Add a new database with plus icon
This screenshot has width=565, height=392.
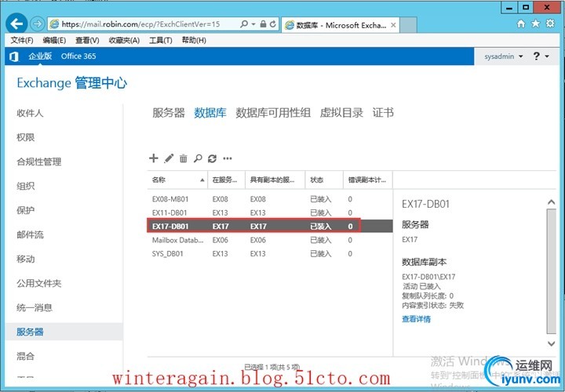tap(154, 158)
